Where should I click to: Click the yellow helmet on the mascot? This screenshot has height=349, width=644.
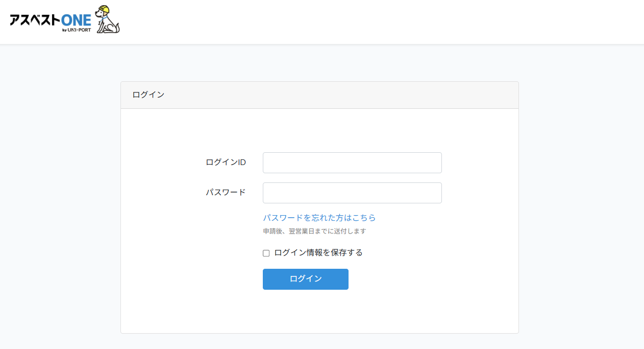tap(104, 10)
